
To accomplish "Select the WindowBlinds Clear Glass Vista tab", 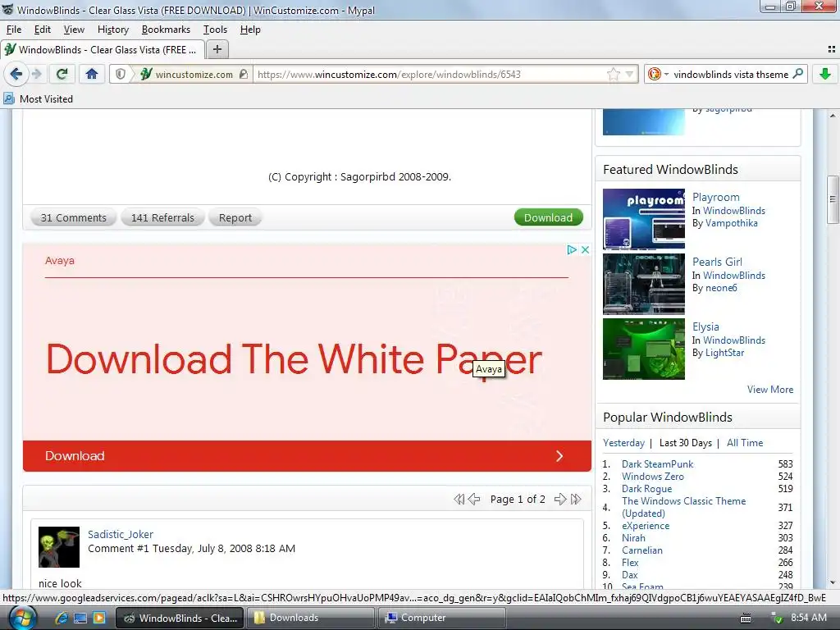I will (x=103, y=49).
